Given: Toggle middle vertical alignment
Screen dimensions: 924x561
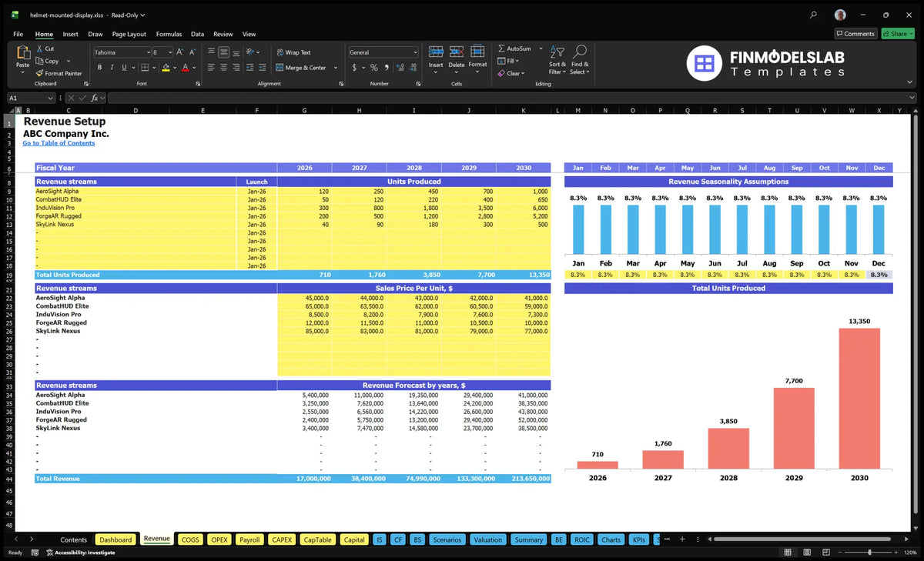Looking at the screenshot, I should click(x=224, y=52).
